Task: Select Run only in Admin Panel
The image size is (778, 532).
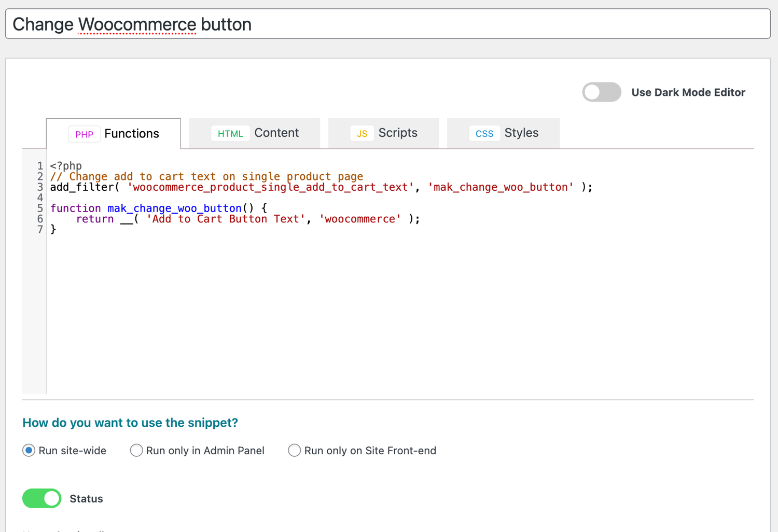Action: (x=136, y=451)
